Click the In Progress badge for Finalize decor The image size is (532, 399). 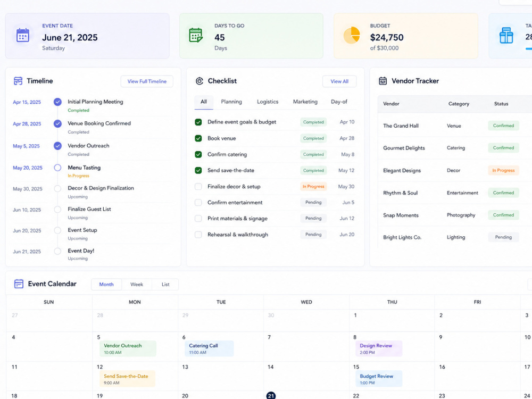coord(313,187)
